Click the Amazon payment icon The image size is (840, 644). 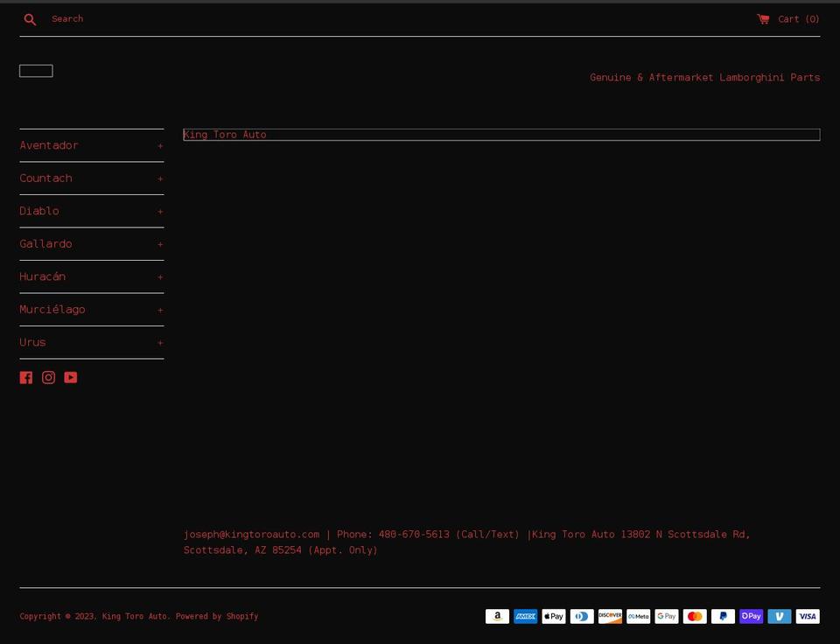[497, 616]
